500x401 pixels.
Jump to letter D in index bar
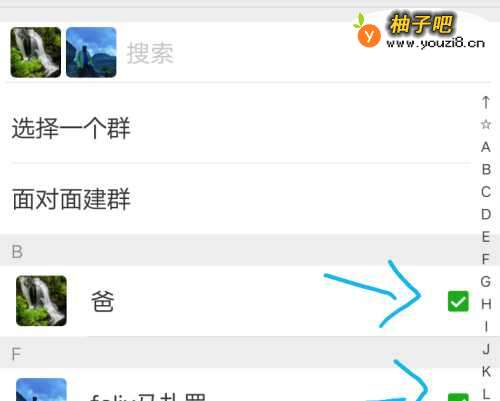click(486, 214)
